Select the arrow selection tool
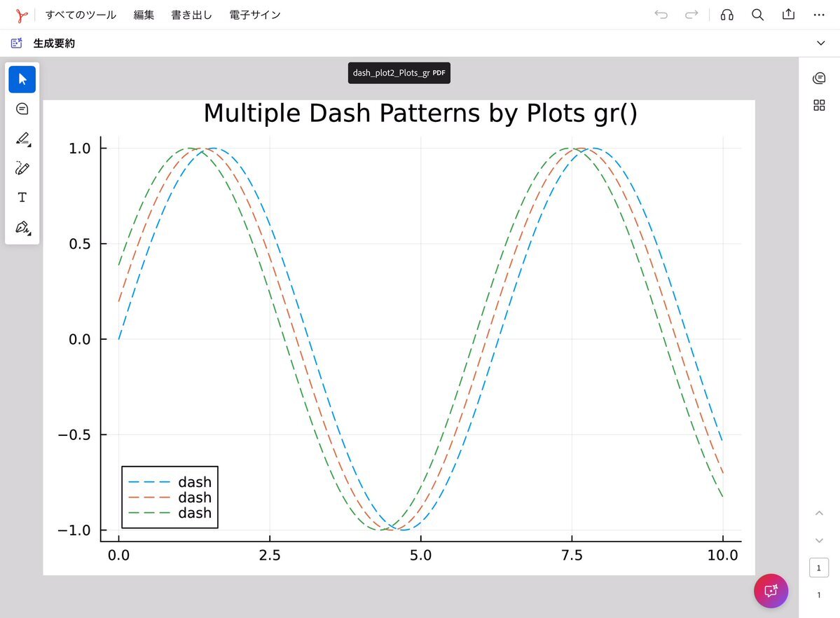Screen dimensions: 840x618 (22, 78)
